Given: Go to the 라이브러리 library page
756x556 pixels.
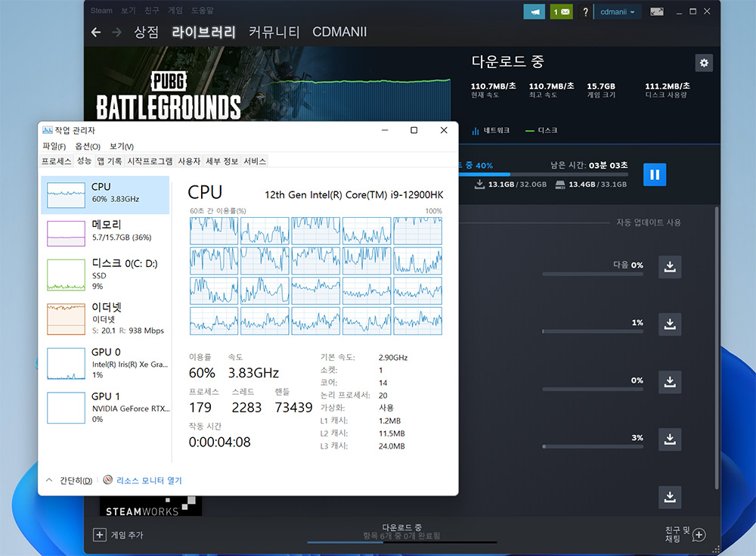Looking at the screenshot, I should 203,33.
